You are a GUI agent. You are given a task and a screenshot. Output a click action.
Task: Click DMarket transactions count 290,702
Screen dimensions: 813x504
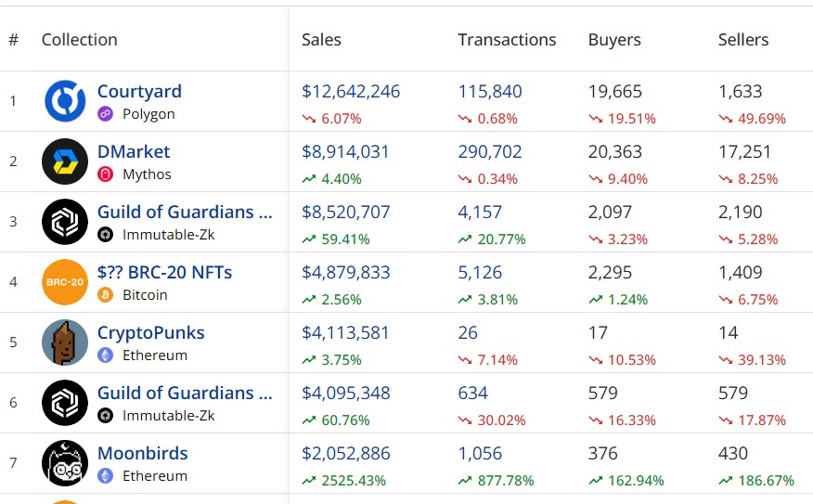pyautogui.click(x=490, y=152)
